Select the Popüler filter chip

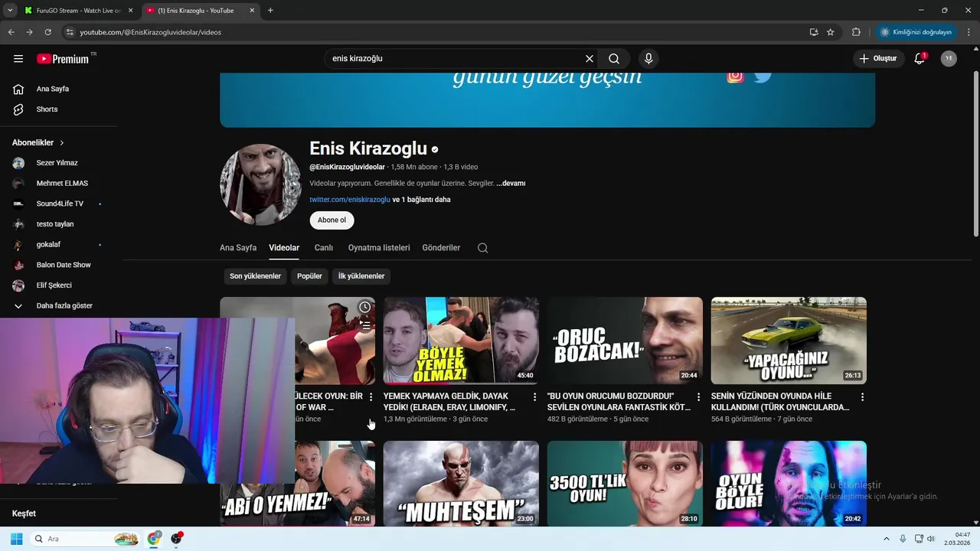click(309, 276)
